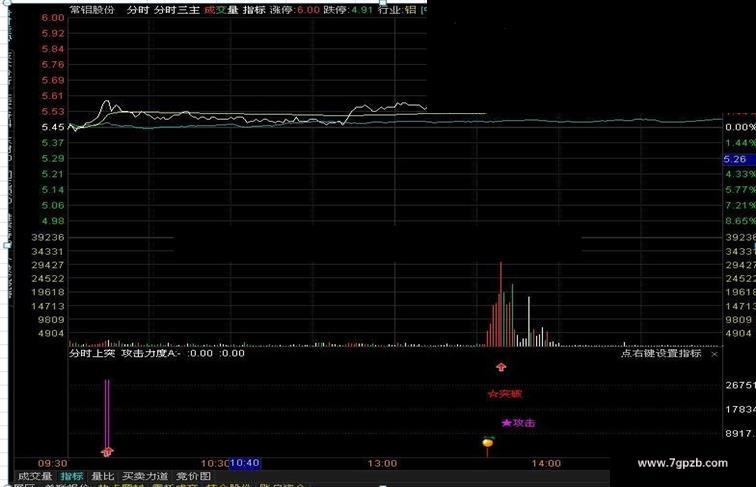
Task: Click the 跌停:4.91 limit-down value
Action: coord(348,10)
